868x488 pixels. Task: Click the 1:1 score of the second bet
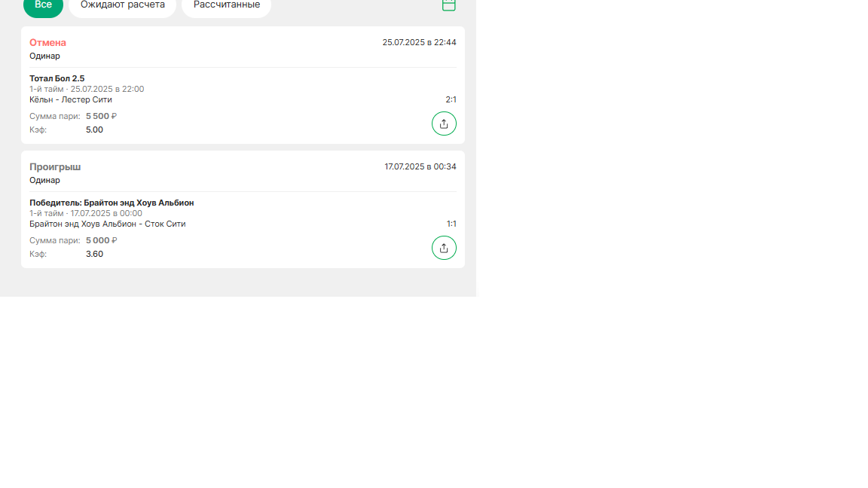tap(451, 224)
